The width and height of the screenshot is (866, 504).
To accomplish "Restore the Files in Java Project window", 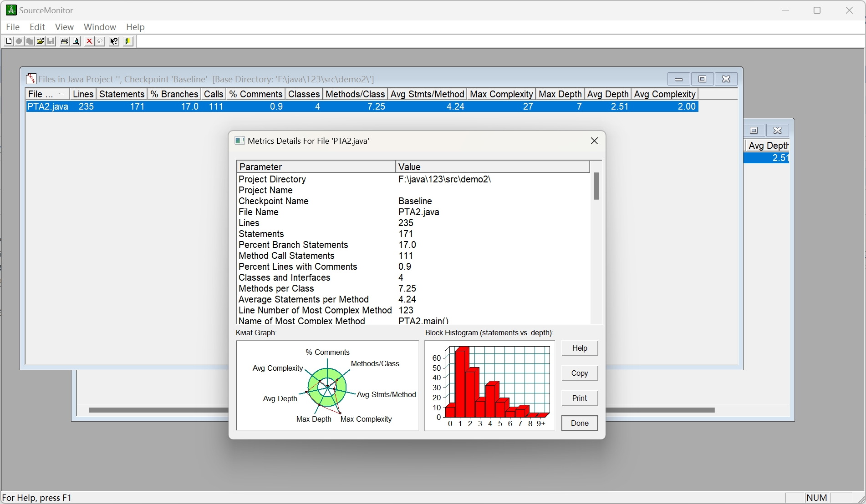I will click(x=702, y=79).
